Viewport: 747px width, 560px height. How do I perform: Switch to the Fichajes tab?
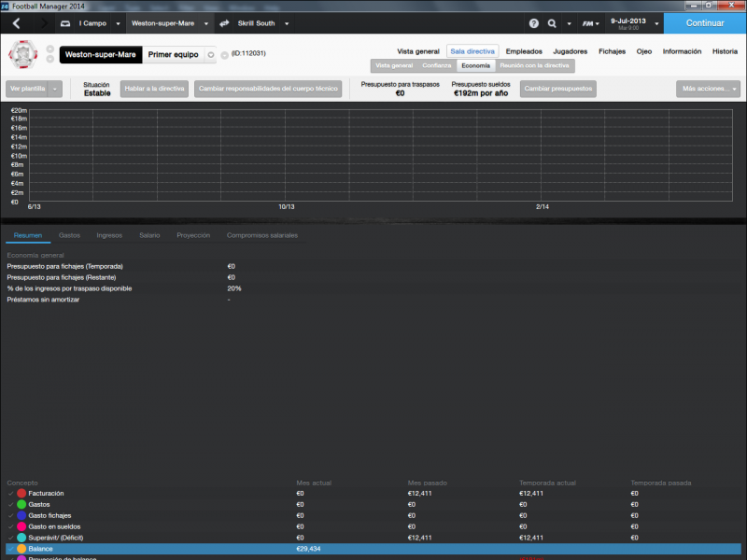point(613,51)
